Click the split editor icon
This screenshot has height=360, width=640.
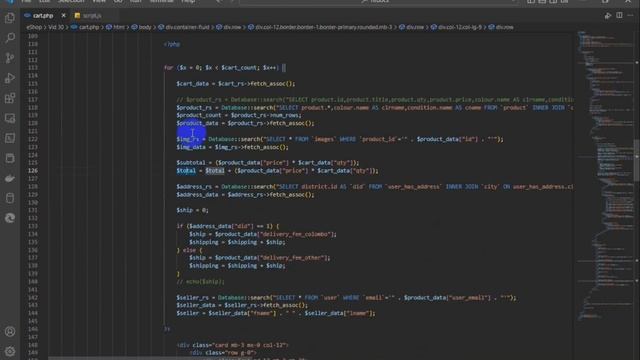pyautogui.click(x=619, y=16)
